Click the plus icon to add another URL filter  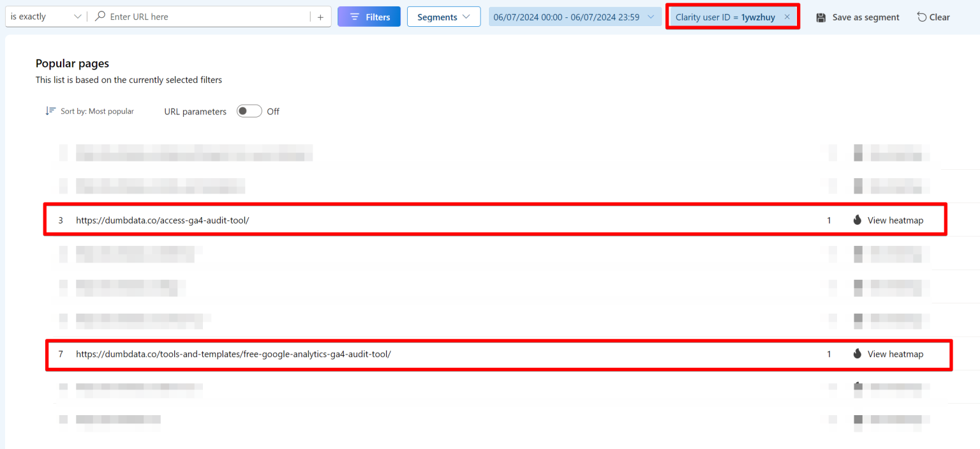tap(320, 17)
